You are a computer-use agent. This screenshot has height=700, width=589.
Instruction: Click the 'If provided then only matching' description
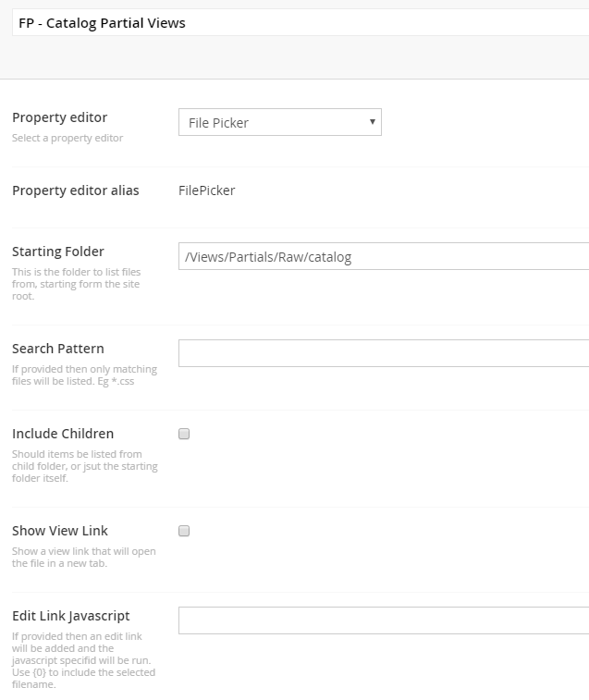(84, 375)
